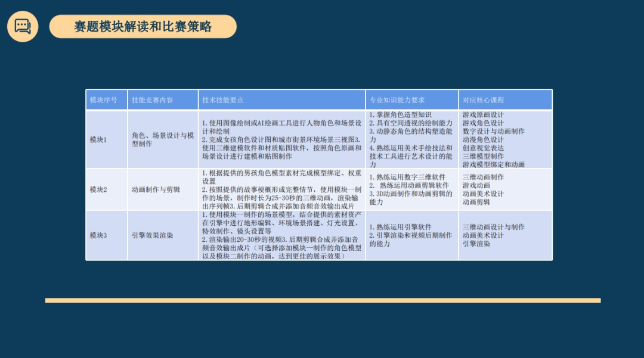Click the 引擎渲染 text in 模块3 courses

476,242
